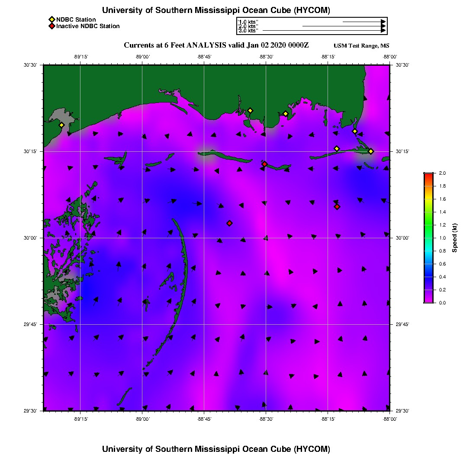Click the 1.0 kts reference arrow head

383,22
